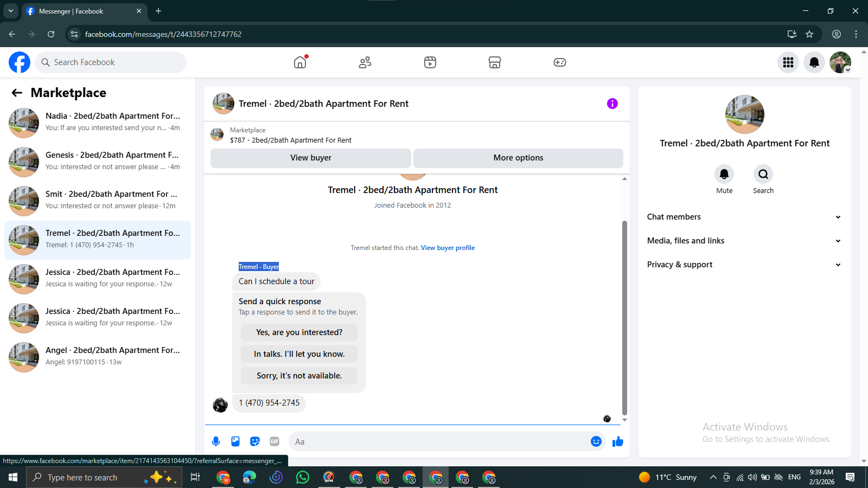Go back using the arrow beside Marketplace
The image size is (868, 488).
[17, 93]
